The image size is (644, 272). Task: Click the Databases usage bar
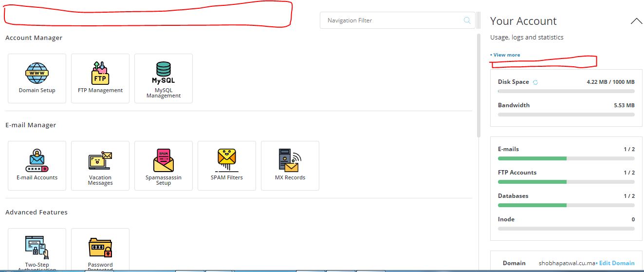tap(566, 205)
